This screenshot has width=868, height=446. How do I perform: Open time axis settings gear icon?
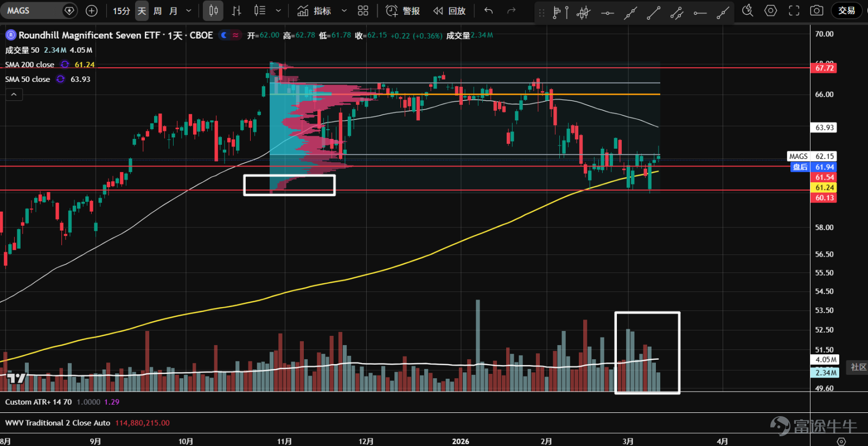(841, 441)
